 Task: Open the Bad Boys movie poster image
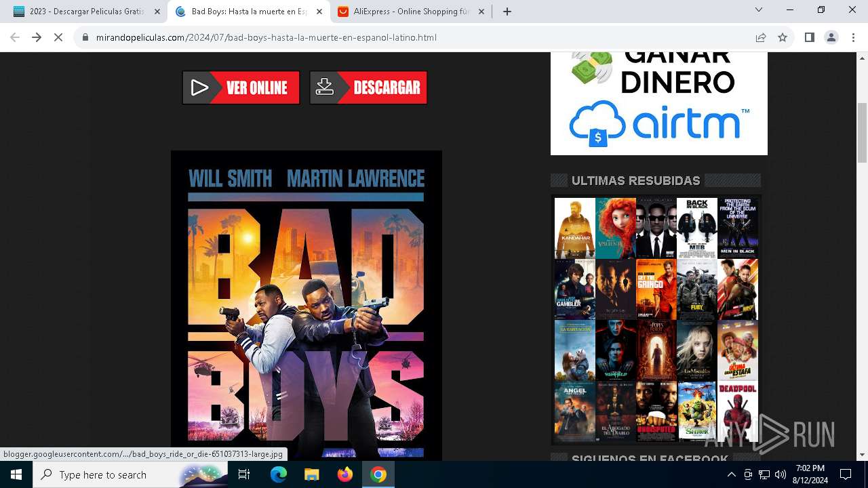coord(307,305)
